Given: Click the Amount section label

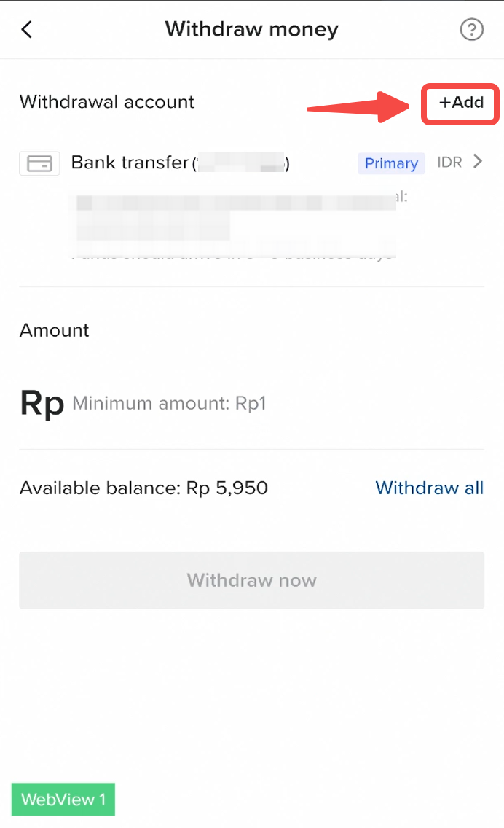Looking at the screenshot, I should [x=55, y=330].
